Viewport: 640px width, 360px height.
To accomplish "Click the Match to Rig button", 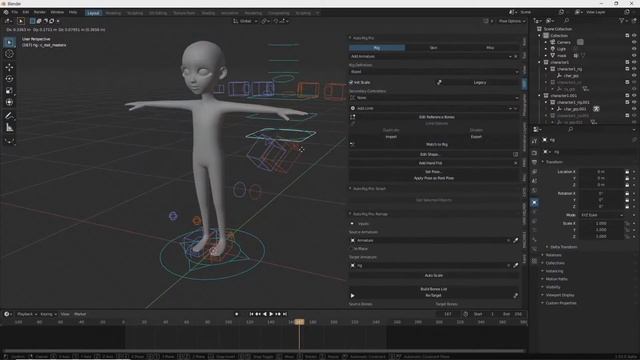I will (x=437, y=144).
